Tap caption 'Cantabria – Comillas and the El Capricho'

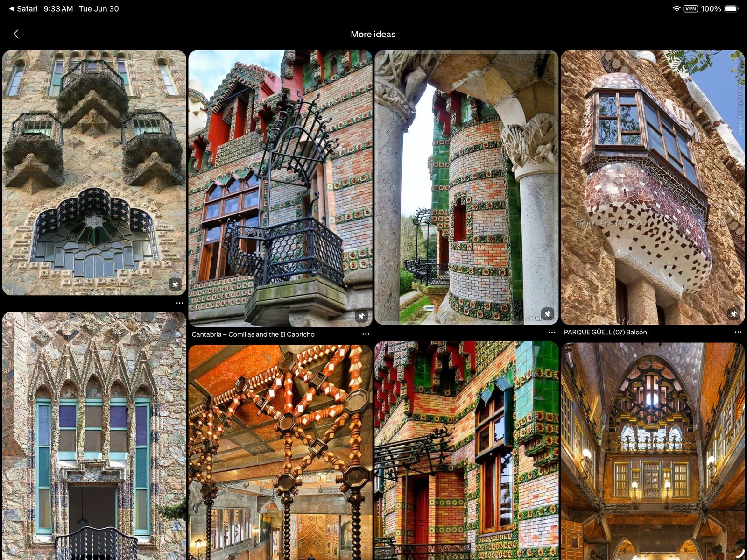pyautogui.click(x=253, y=334)
